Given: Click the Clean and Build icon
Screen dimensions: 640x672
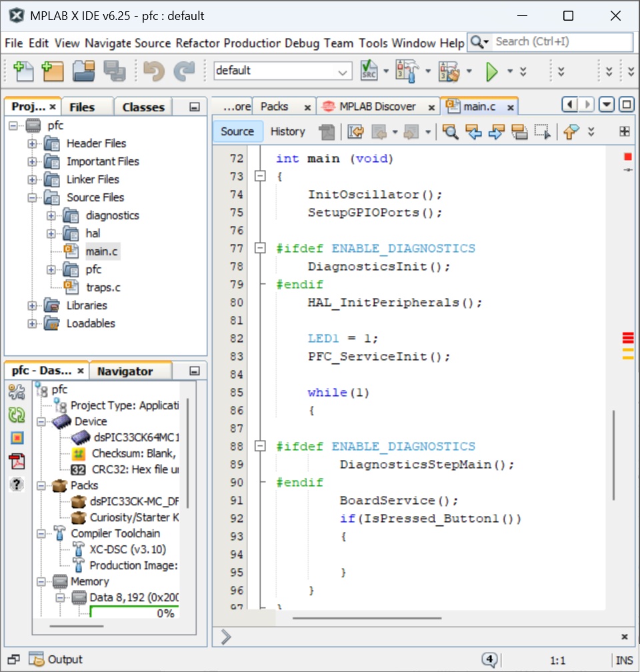Looking at the screenshot, I should coord(449,71).
